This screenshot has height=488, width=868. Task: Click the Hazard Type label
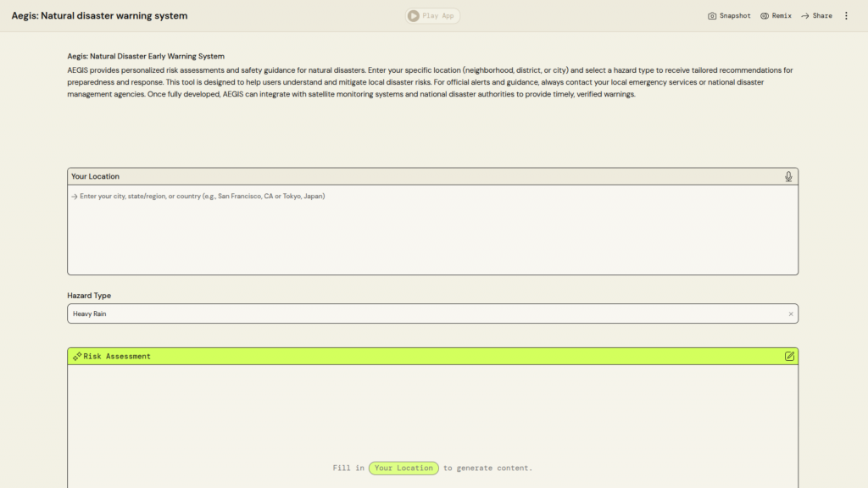89,296
